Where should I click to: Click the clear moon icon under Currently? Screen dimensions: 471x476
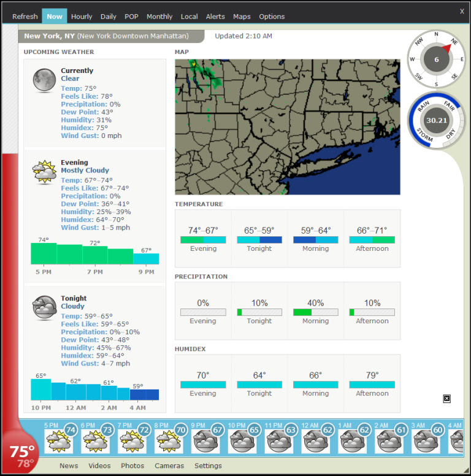coord(44,80)
